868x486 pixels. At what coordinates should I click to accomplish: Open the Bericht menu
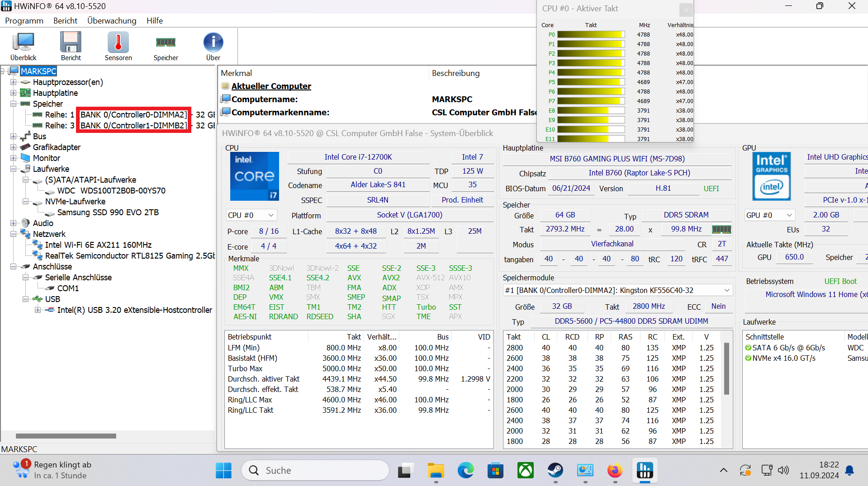coord(65,21)
